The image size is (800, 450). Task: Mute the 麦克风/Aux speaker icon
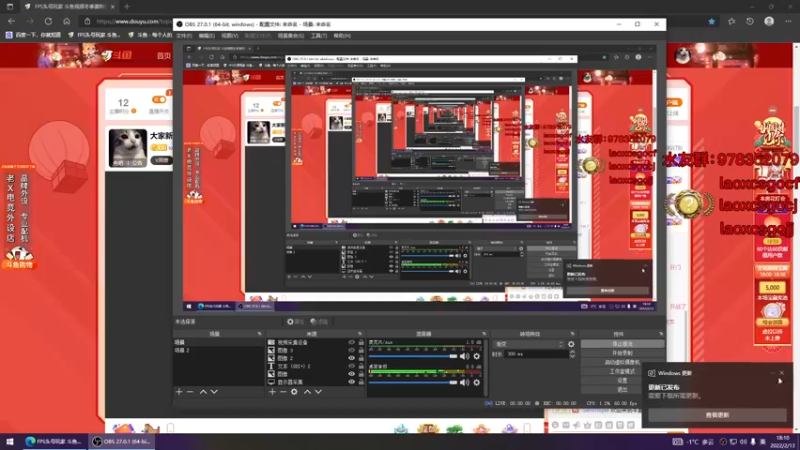point(464,356)
